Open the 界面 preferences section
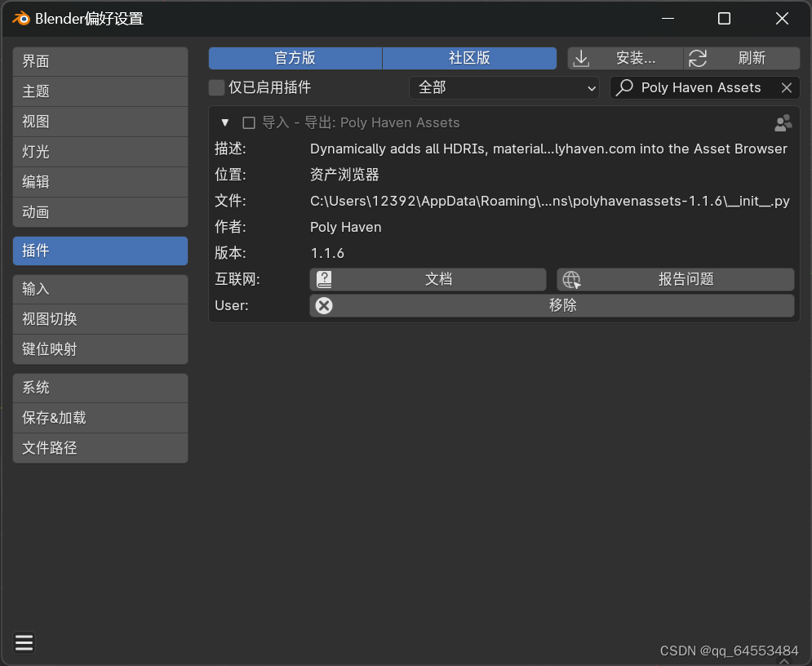This screenshot has height=666, width=812. [x=100, y=62]
